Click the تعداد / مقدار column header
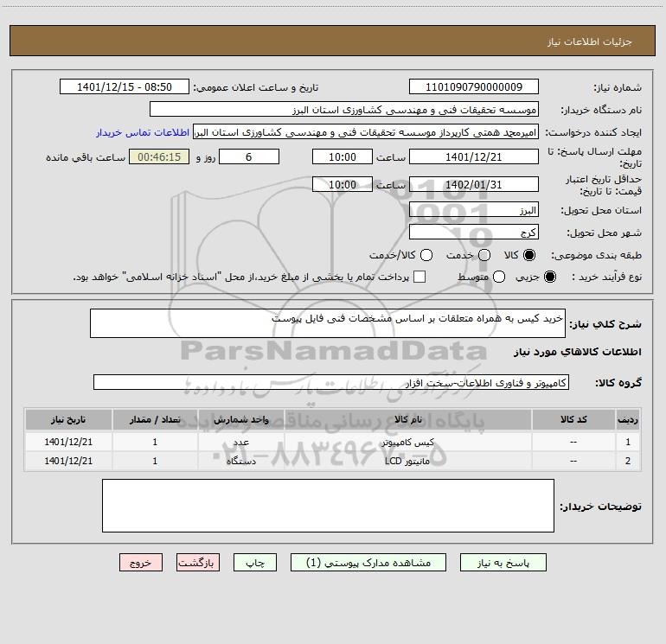Image resolution: width=666 pixels, height=644 pixels. (155, 420)
